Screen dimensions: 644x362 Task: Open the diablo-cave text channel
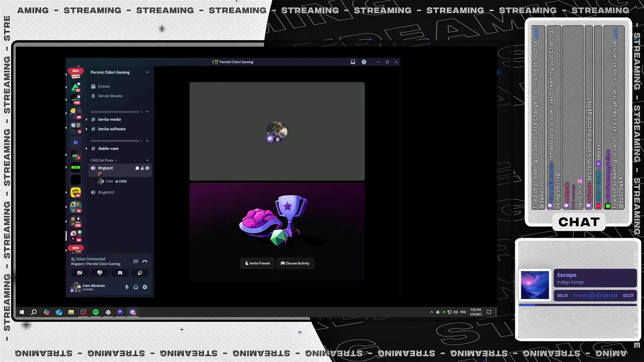pos(120,149)
